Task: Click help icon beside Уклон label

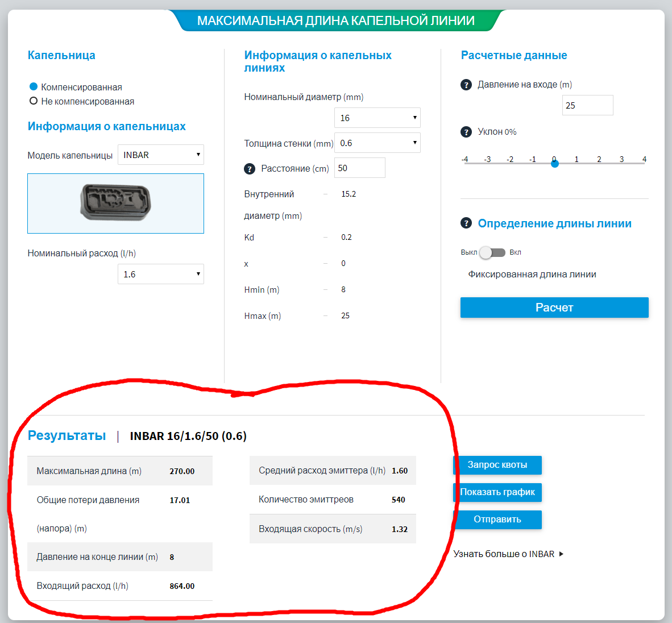Action: [466, 132]
